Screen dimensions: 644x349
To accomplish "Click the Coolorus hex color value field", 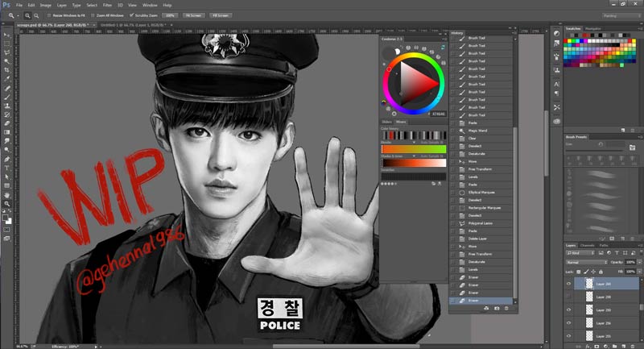I will [438, 114].
